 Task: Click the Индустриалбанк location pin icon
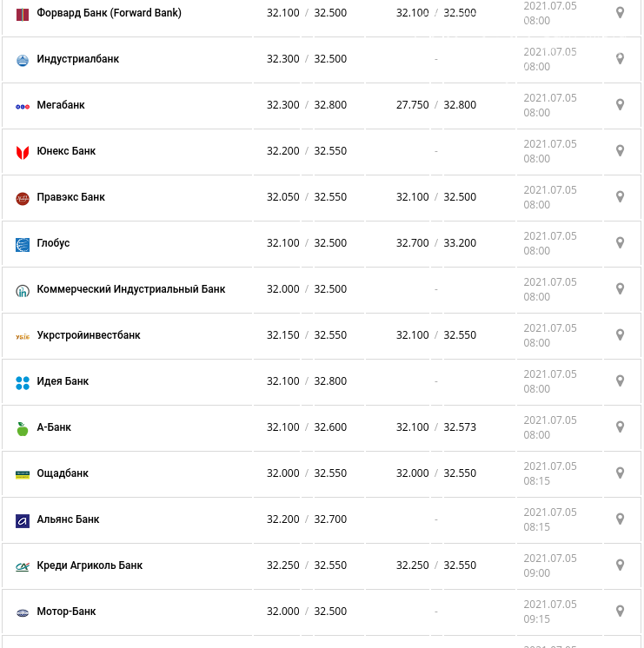click(620, 59)
